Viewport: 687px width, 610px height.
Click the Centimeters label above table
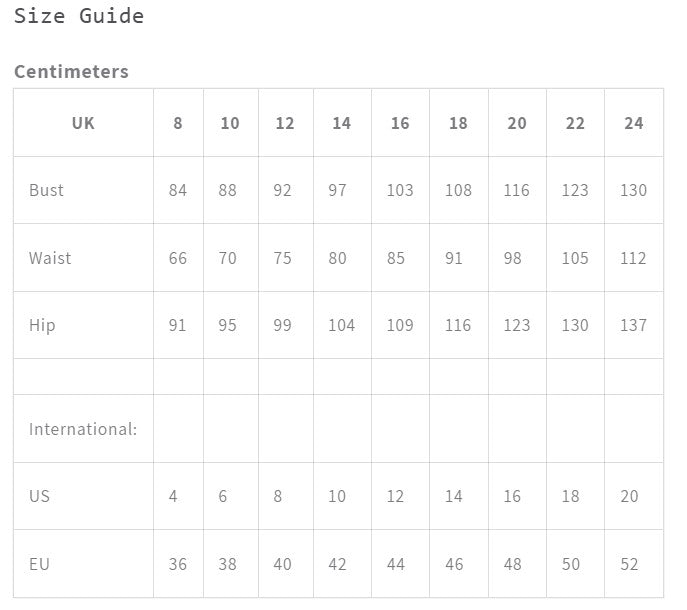71,72
